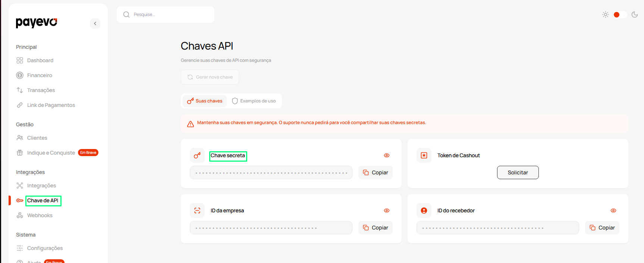Open Link de Pagamentos

click(x=51, y=105)
